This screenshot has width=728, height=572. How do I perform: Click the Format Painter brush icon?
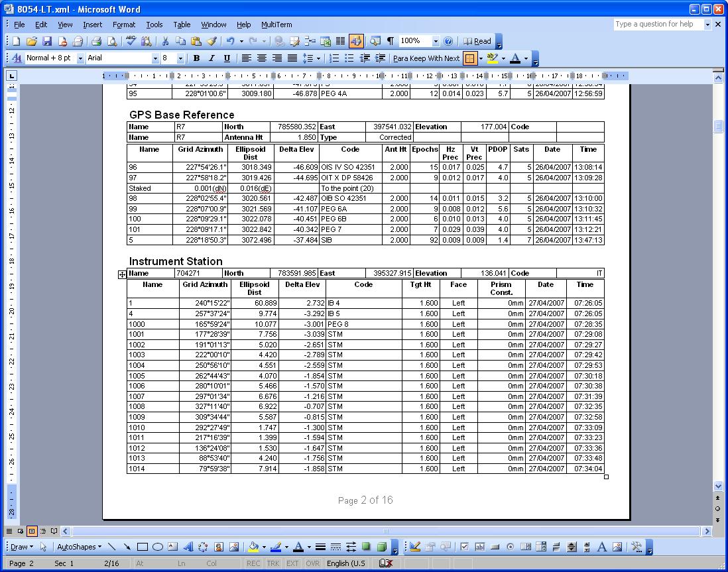pos(212,41)
